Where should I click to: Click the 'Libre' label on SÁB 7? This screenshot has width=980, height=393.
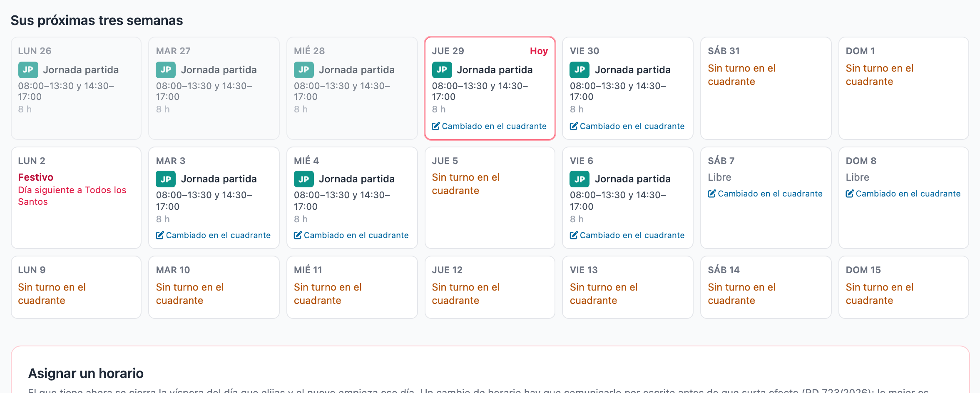720,177
